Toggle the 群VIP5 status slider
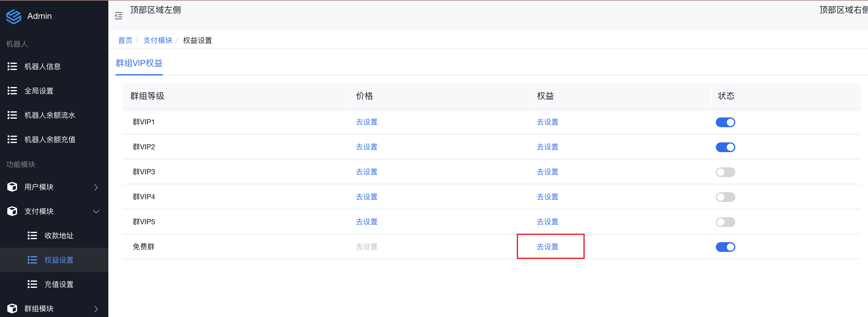868x317 pixels. point(725,222)
